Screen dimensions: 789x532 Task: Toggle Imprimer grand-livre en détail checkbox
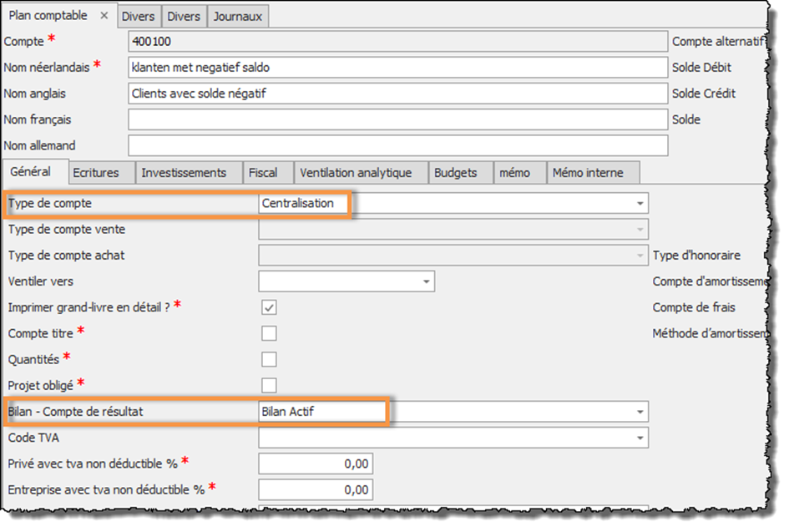click(x=269, y=307)
